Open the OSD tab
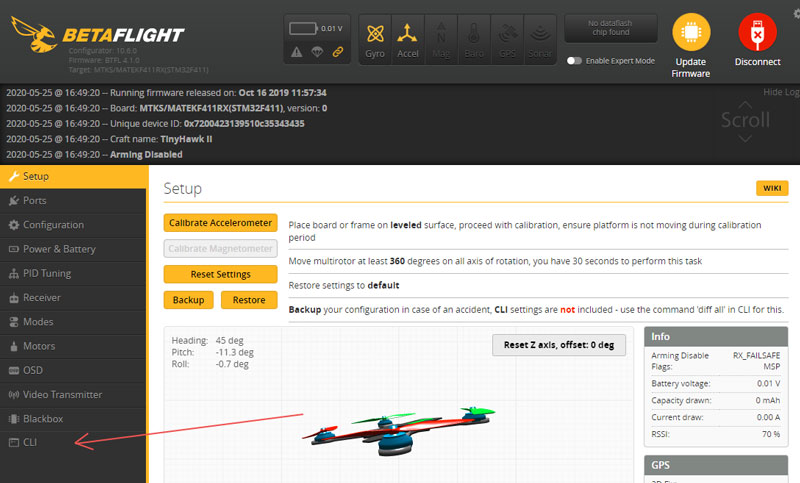 click(73, 370)
